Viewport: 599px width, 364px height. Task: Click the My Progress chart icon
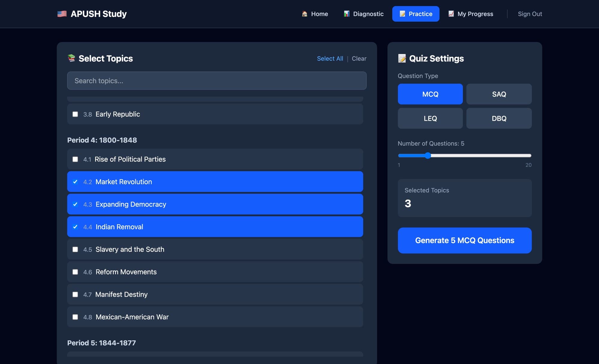coord(451,14)
